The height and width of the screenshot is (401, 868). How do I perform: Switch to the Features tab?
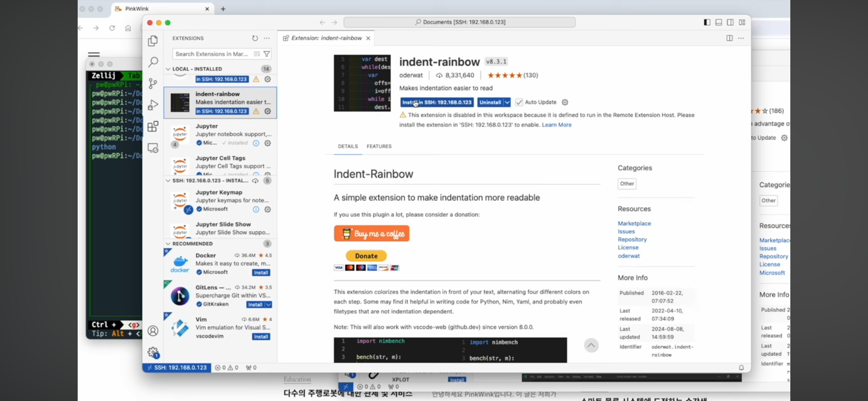pos(379,146)
